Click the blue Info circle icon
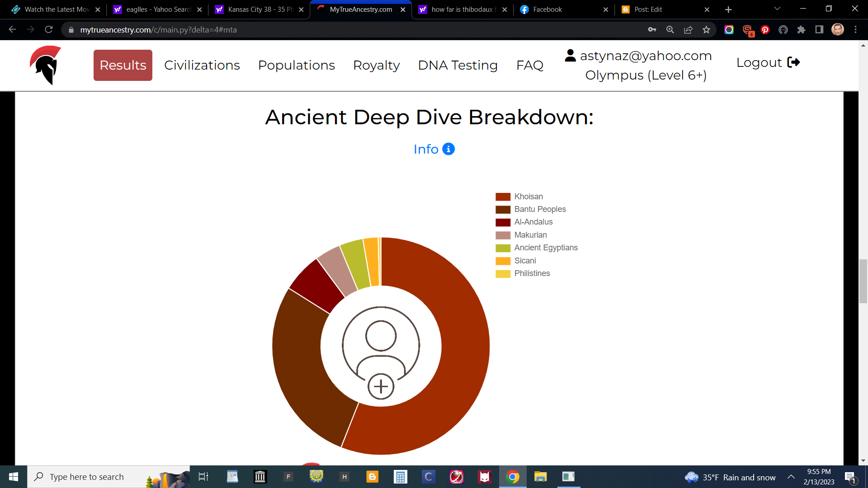Screen dimensions: 868x488 click(448, 149)
